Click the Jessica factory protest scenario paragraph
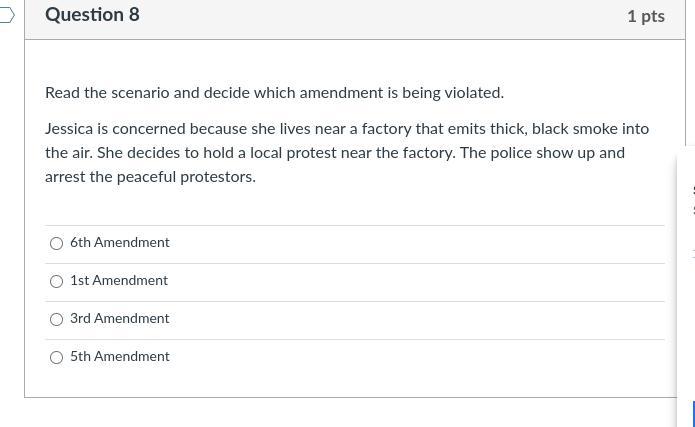Screen dimensions: 695x427 (346, 153)
